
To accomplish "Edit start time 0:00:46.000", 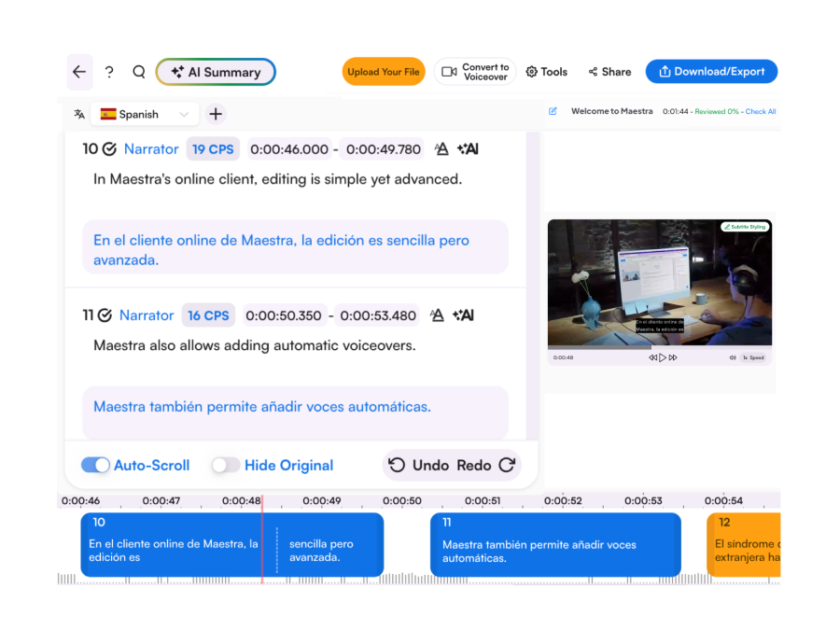I will pos(289,149).
